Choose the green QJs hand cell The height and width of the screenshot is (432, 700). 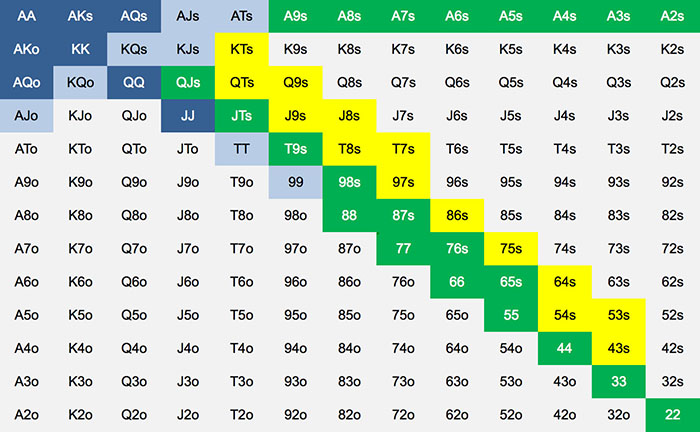188,83
